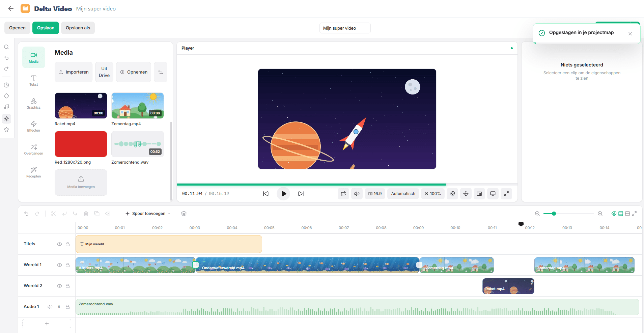Image resolution: width=644 pixels, height=333 pixels.
Task: Click the scissors split icon in timeline toolbar
Action: [x=54, y=214]
